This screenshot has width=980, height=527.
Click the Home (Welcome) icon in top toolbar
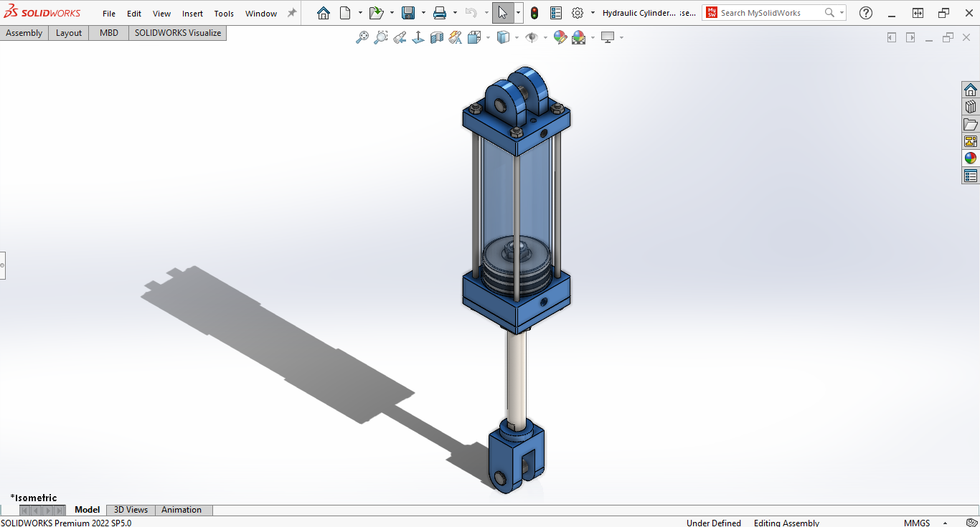pyautogui.click(x=324, y=13)
